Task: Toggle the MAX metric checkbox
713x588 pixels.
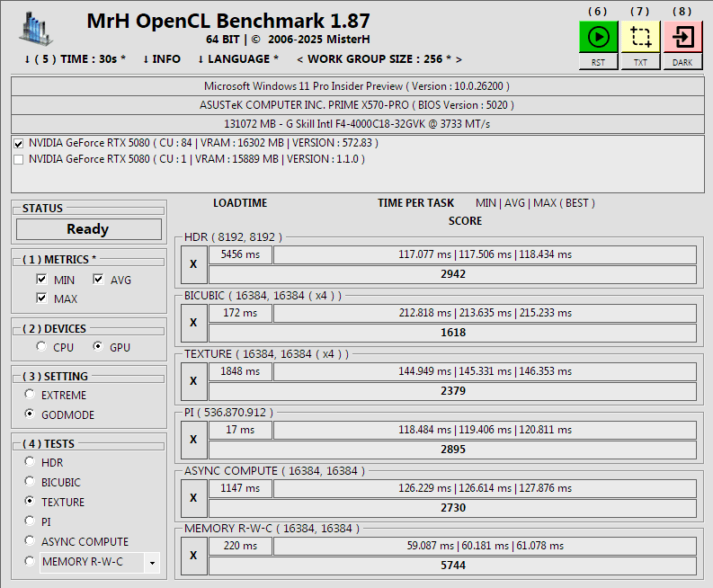Action: pos(41,298)
